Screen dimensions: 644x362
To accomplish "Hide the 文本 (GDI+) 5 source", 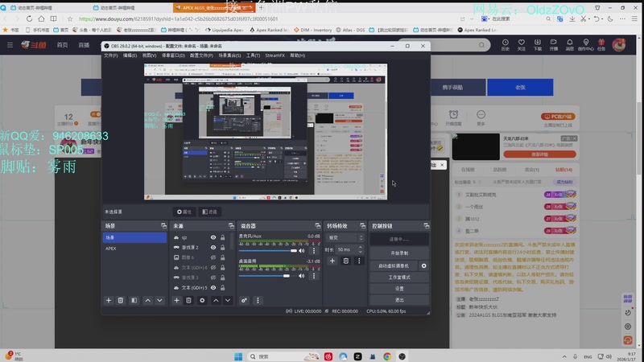I will click(213, 288).
